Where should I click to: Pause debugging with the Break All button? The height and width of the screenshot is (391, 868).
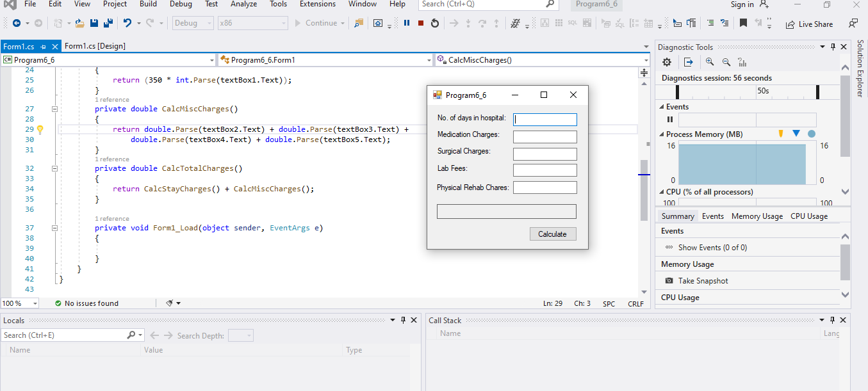[407, 23]
